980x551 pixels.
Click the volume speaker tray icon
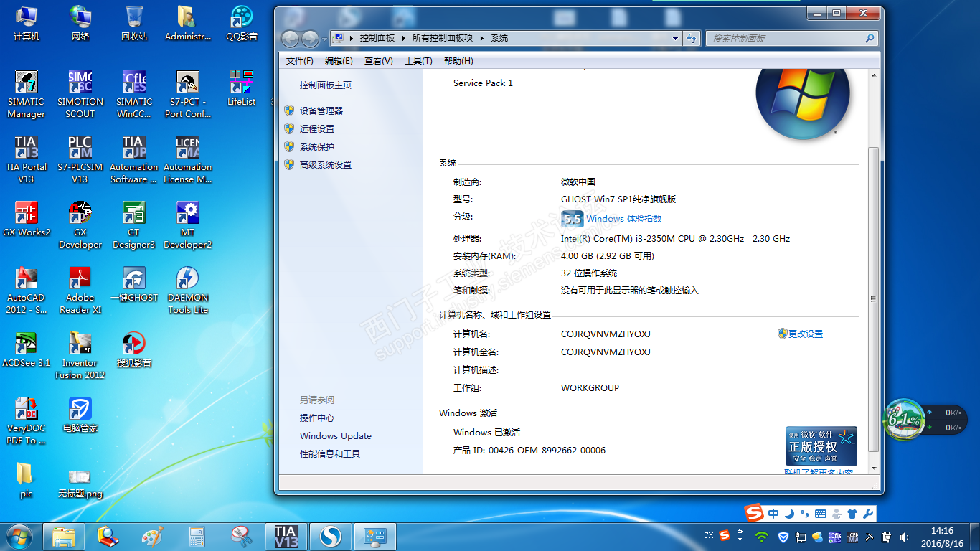(x=904, y=536)
